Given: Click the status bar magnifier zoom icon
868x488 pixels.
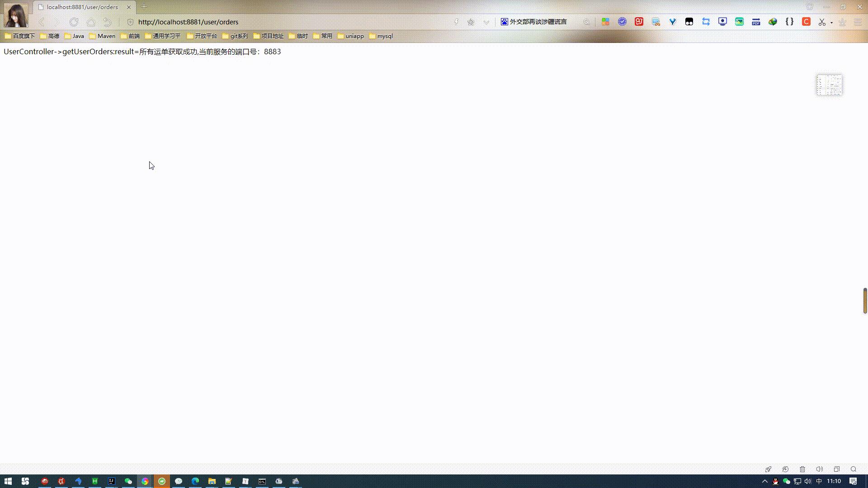Looking at the screenshot, I should (x=854, y=469).
